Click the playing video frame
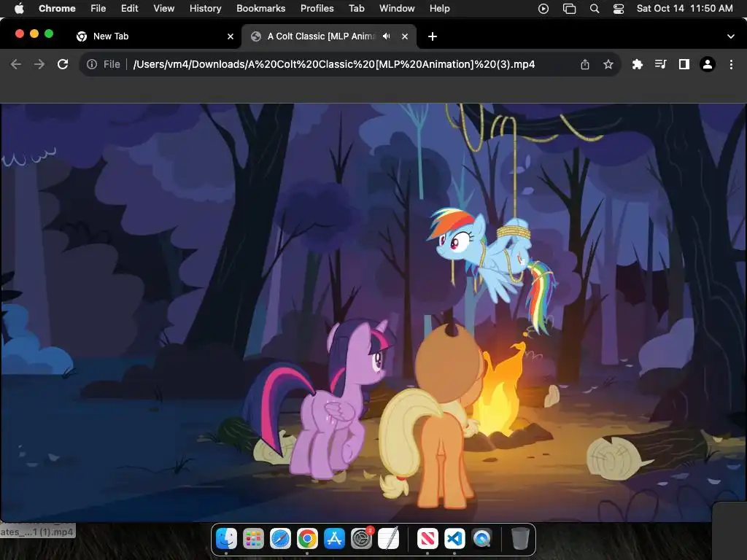747x560 pixels. 373,312
